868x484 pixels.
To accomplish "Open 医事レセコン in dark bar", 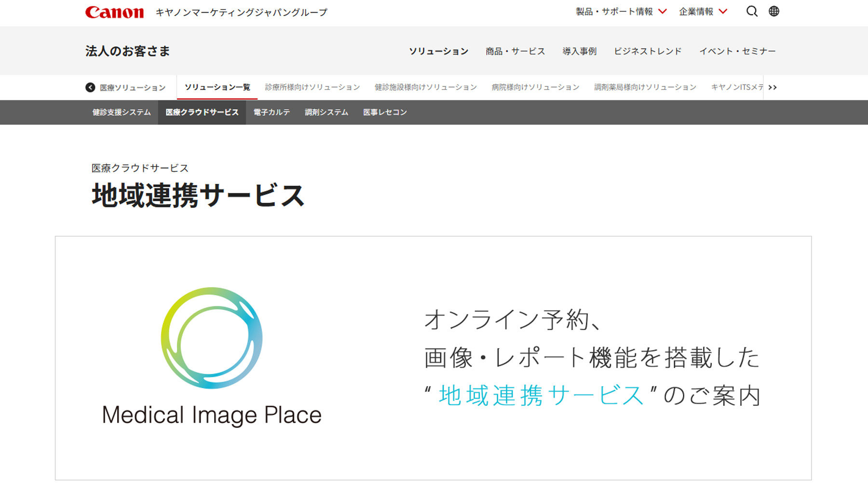I will pos(385,112).
